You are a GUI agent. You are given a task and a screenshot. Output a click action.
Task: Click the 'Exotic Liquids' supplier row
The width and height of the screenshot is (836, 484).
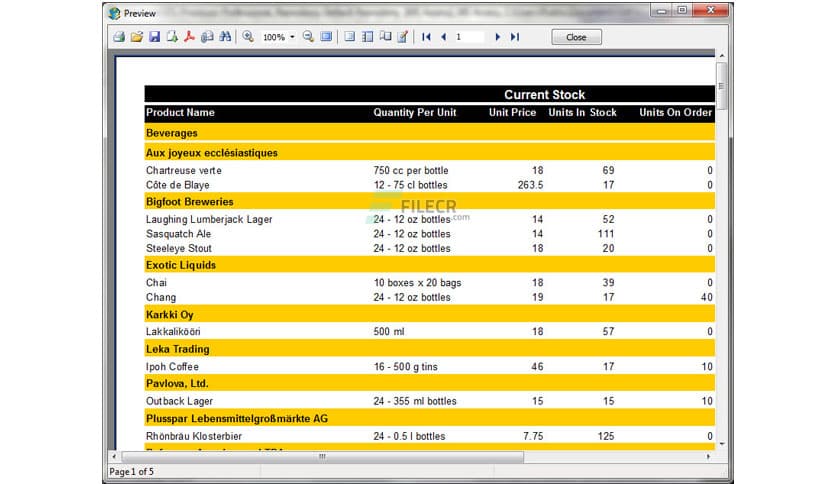point(429,265)
